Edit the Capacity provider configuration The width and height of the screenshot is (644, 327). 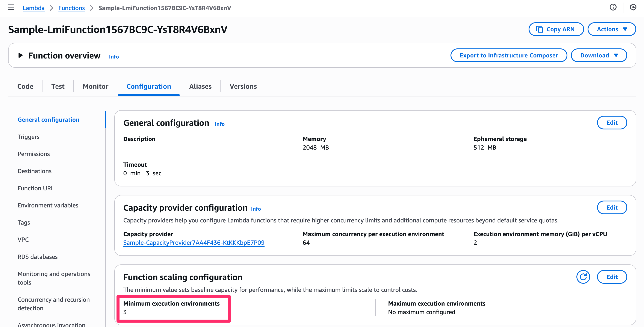612,207
